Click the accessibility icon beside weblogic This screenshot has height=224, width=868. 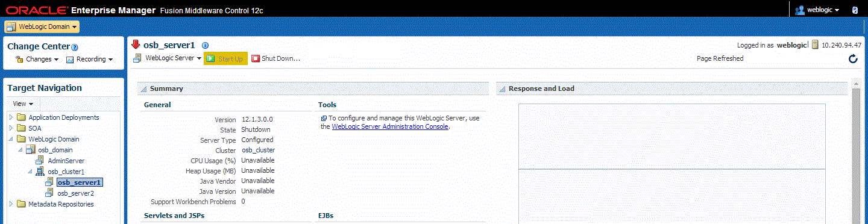coord(855,10)
